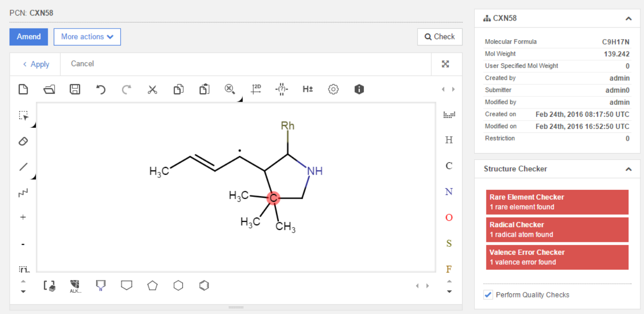Image resolution: width=644 pixels, height=314 pixels.
Task: Click the Save floppy disk icon
Action: click(75, 90)
